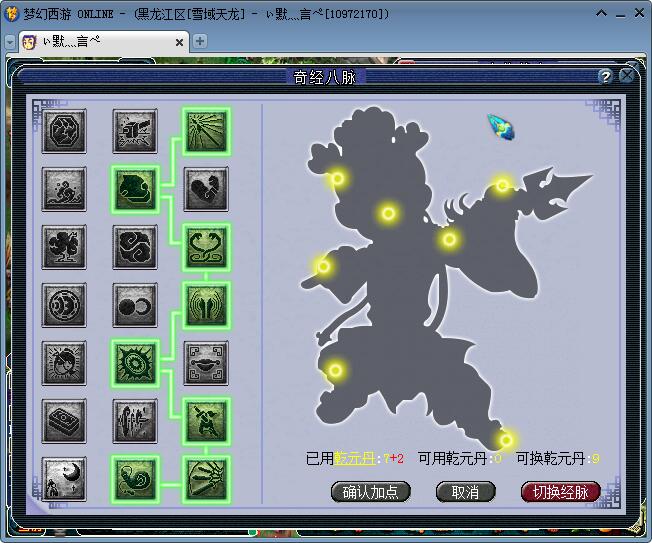Click the meridian point on the shoulder

(449, 239)
